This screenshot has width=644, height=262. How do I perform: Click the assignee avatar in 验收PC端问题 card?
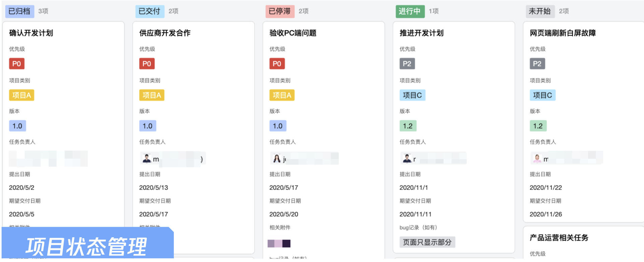[x=277, y=158]
